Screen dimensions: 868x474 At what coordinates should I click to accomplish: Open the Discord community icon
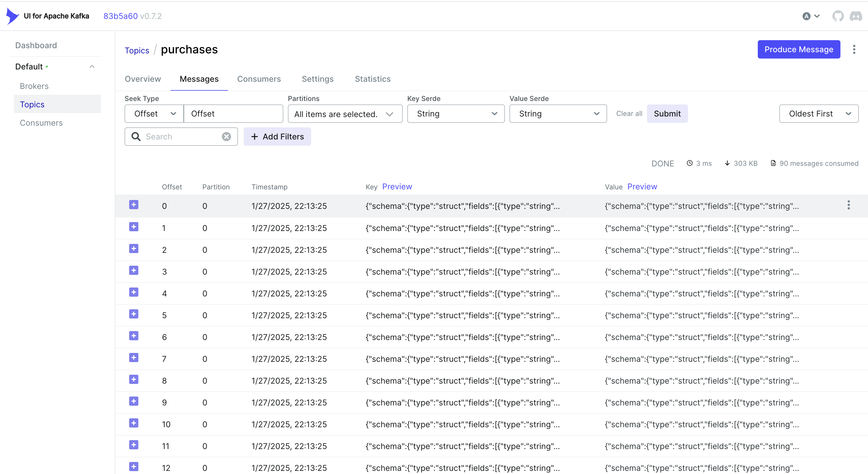tap(856, 16)
